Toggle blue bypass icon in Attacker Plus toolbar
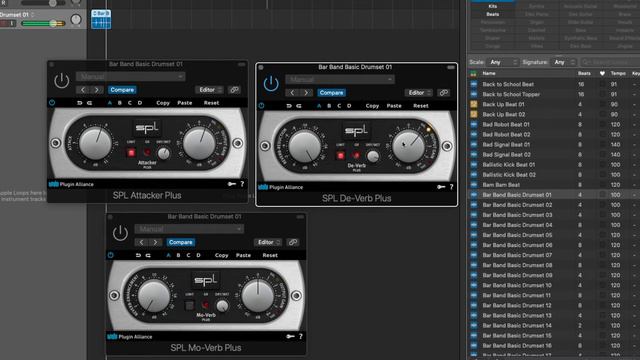This screenshot has height=360, width=640. pyautogui.click(x=52, y=103)
